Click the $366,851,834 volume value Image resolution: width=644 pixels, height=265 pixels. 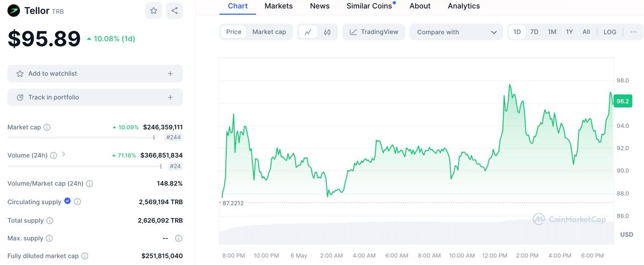tap(162, 155)
